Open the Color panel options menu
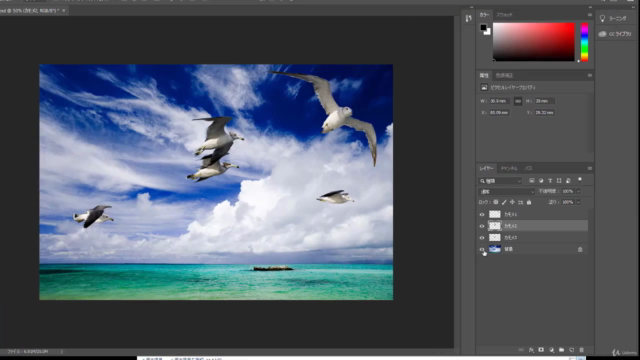The height and width of the screenshot is (360, 640). click(590, 15)
